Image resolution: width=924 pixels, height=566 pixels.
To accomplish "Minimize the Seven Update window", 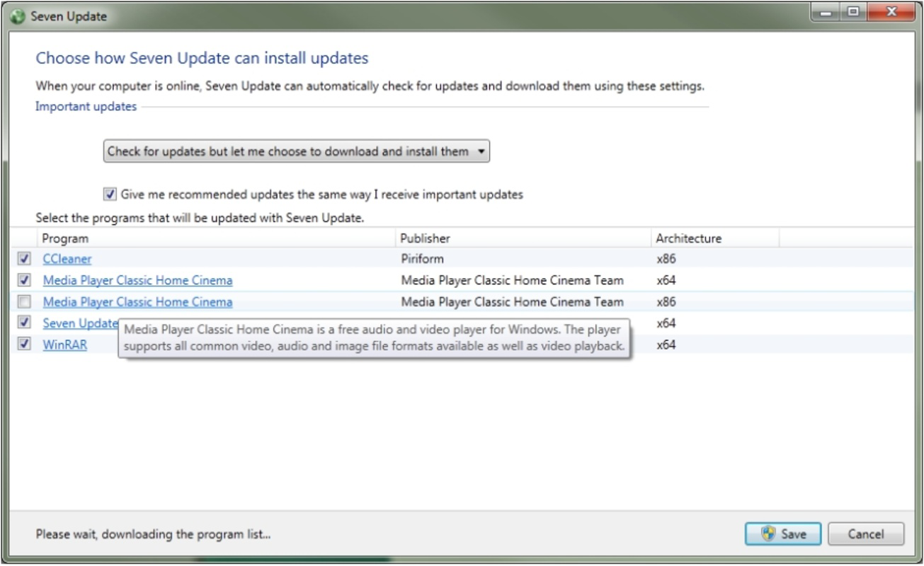I will pos(823,13).
